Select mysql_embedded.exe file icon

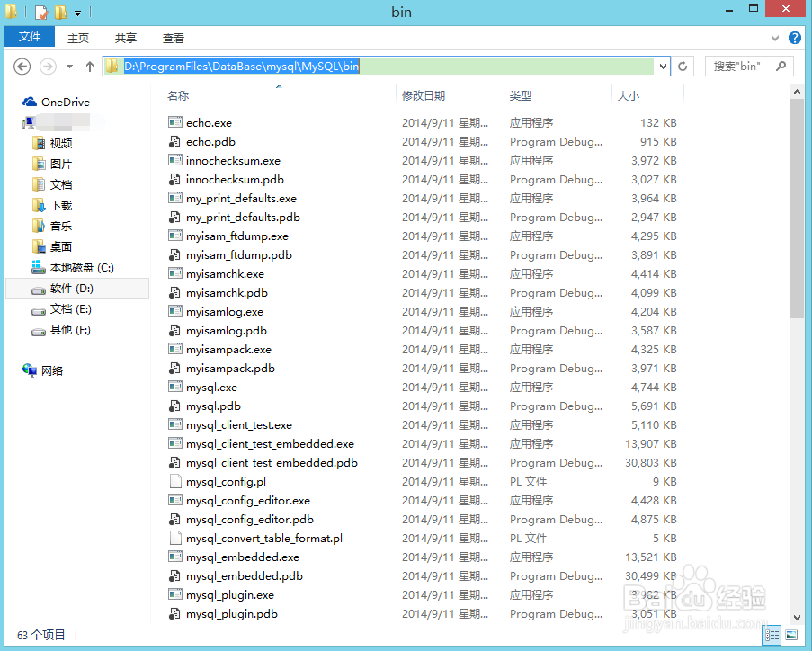pyautogui.click(x=175, y=557)
